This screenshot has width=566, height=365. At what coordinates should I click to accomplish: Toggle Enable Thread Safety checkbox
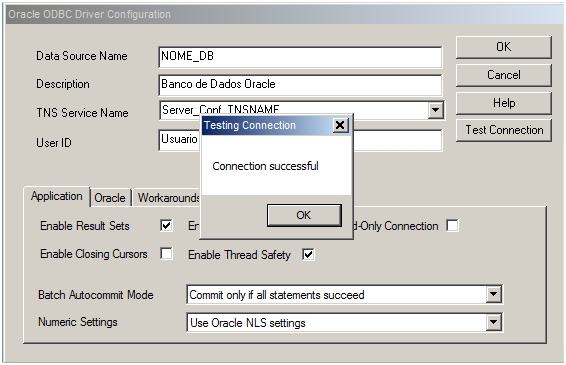coord(308,255)
